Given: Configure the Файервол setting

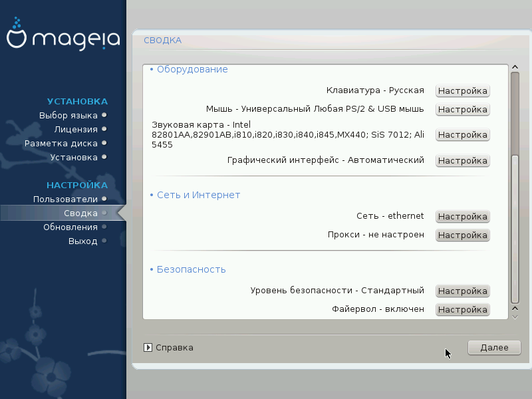Looking at the screenshot, I should (x=462, y=310).
